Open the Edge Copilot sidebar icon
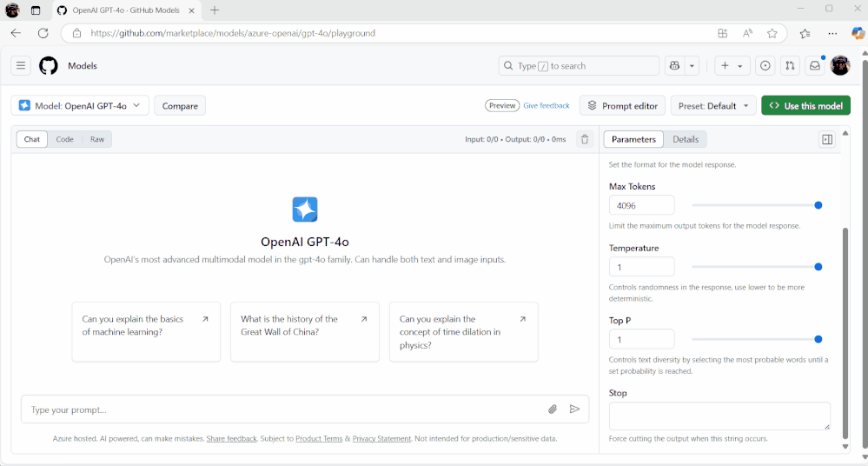The image size is (868, 466). (x=858, y=33)
